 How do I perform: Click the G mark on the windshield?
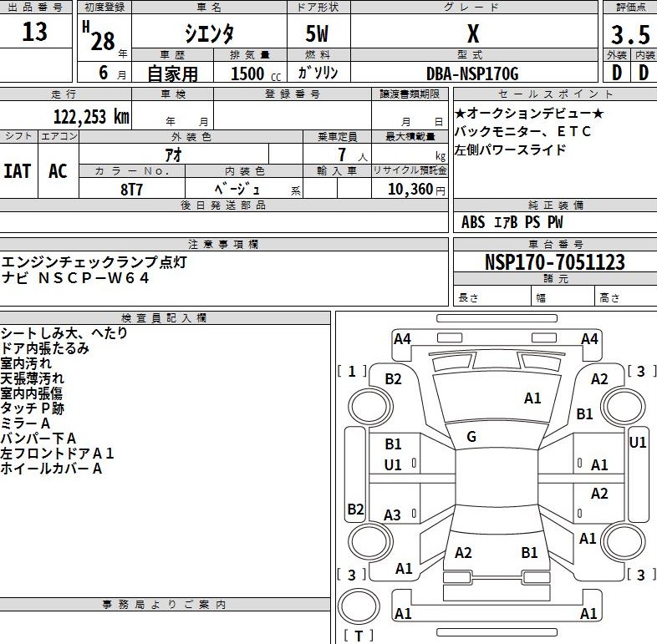471,437
